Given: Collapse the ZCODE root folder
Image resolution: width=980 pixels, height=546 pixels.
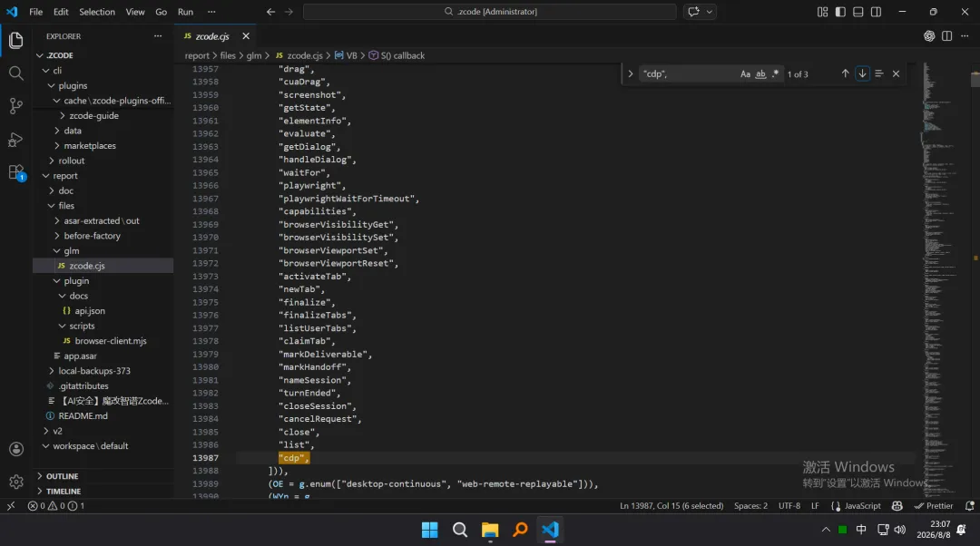Looking at the screenshot, I should click(x=40, y=55).
